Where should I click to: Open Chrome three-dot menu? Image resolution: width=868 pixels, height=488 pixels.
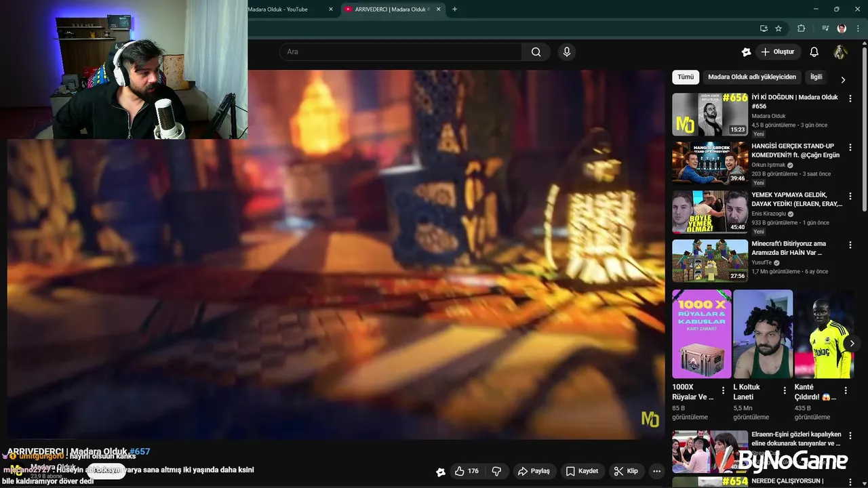coord(859,28)
